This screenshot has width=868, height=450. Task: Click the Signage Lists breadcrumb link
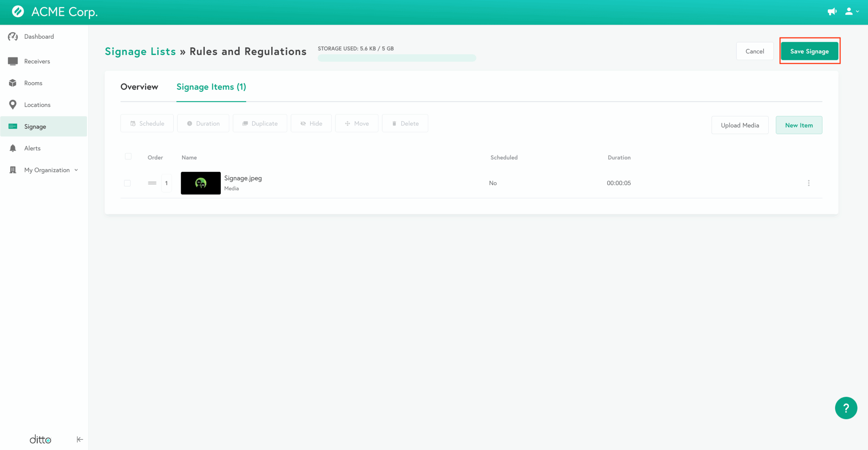coord(140,52)
